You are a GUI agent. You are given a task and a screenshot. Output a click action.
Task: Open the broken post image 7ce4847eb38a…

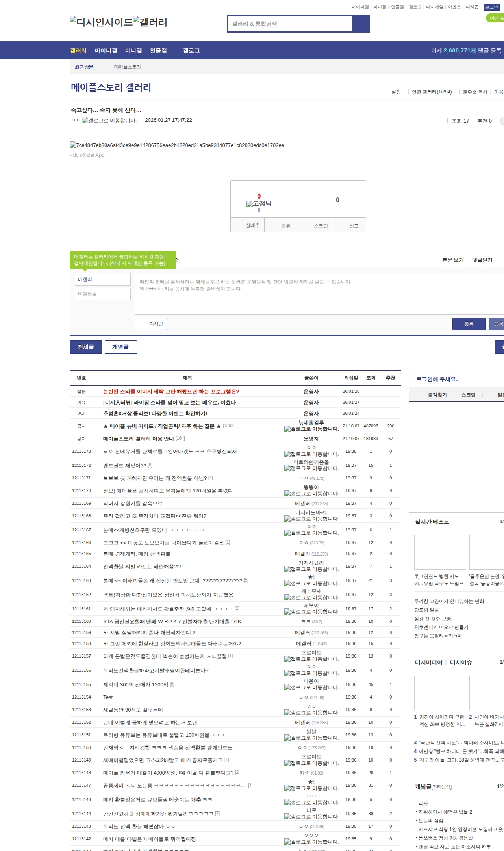(x=177, y=145)
